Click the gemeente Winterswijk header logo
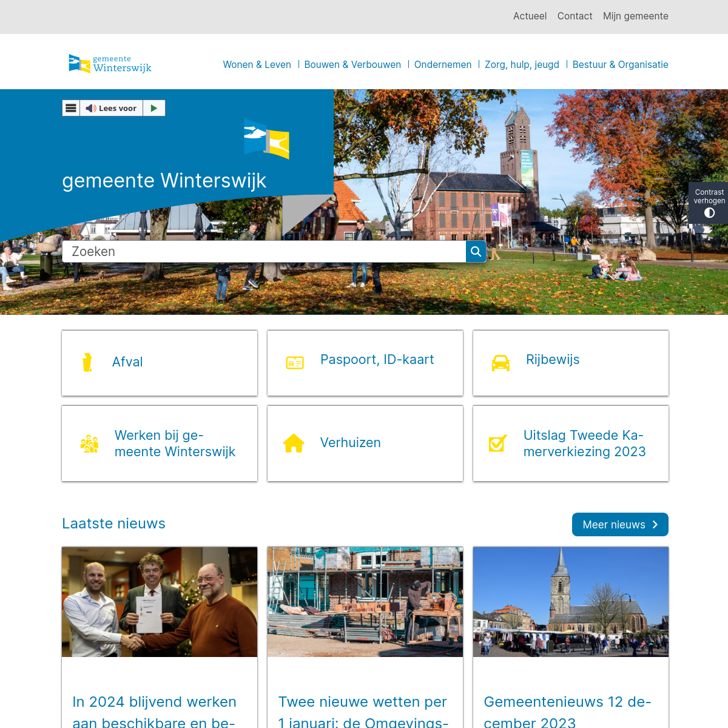This screenshot has width=728, height=728. point(110,64)
